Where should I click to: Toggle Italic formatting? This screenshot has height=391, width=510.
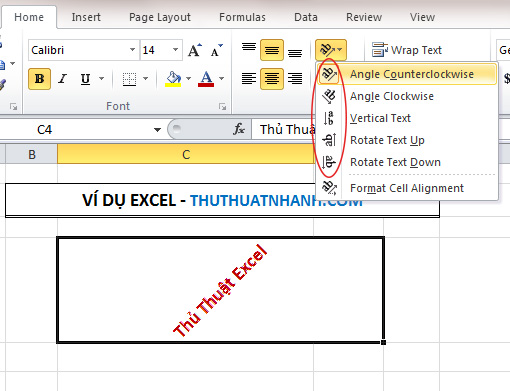[x=62, y=79]
